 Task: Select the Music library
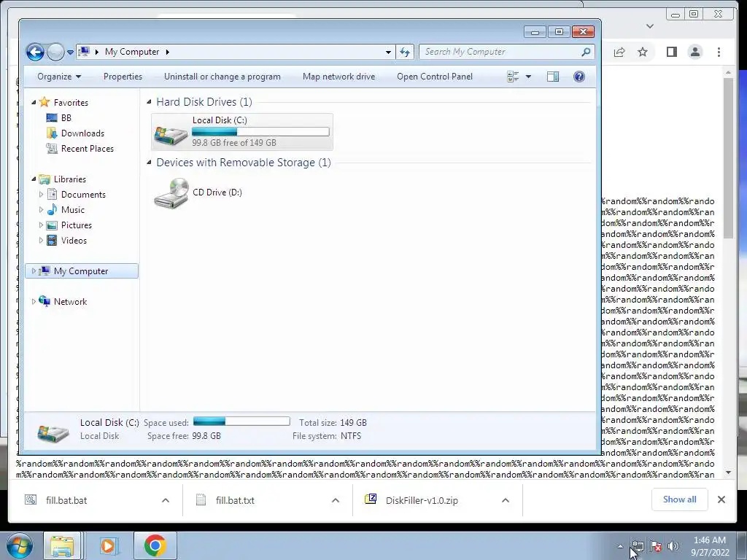[x=72, y=209]
